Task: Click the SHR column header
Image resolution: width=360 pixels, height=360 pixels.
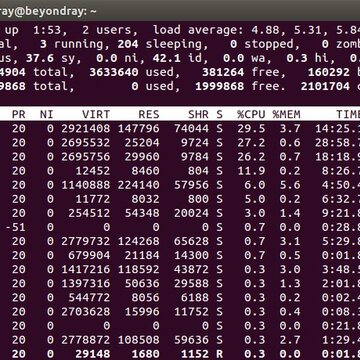Action: [x=198, y=115]
